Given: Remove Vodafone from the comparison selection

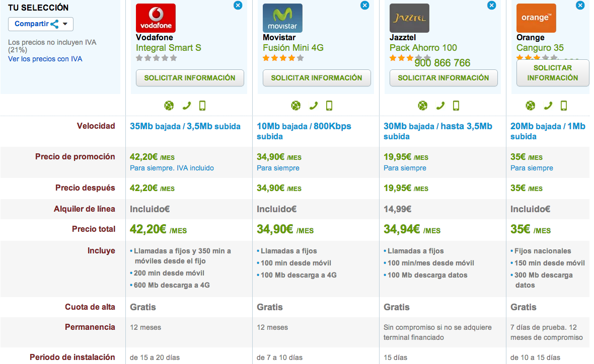Looking at the screenshot, I should point(238,6).
